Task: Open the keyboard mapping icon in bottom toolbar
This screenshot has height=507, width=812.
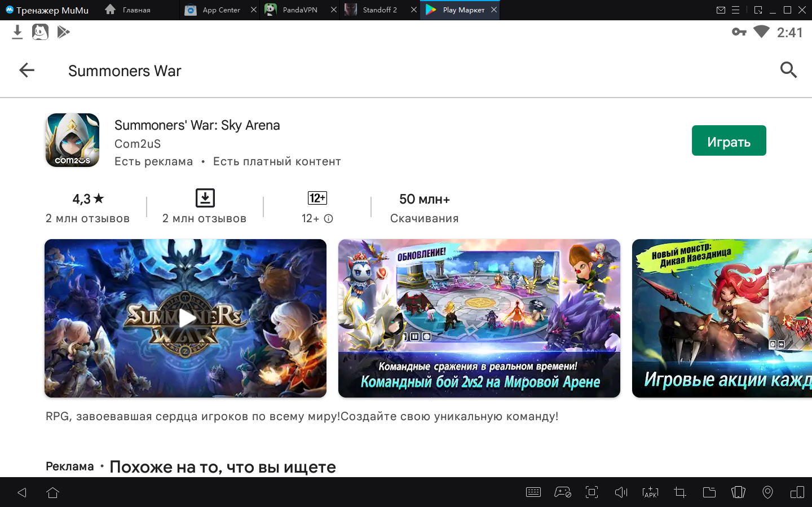Action: 533,492
